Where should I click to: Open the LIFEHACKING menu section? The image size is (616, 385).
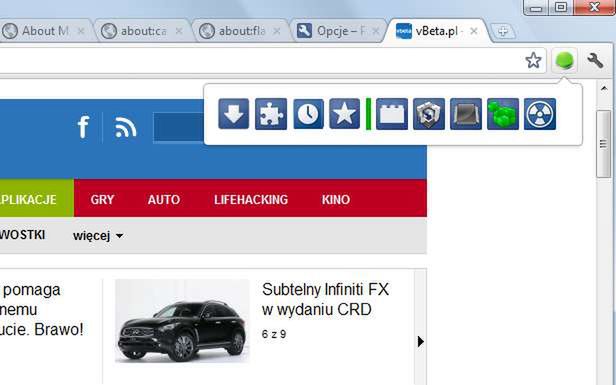point(251,199)
